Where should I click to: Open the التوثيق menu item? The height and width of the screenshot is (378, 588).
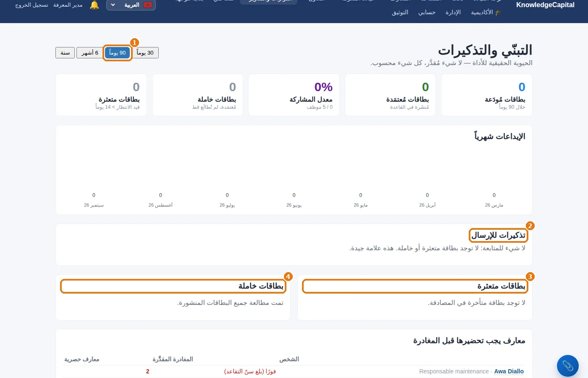point(400,13)
